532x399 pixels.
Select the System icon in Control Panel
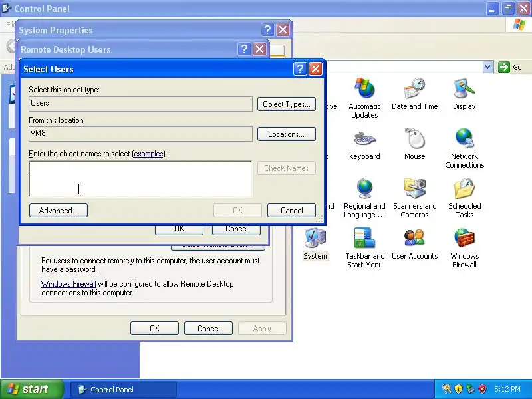coord(315,243)
